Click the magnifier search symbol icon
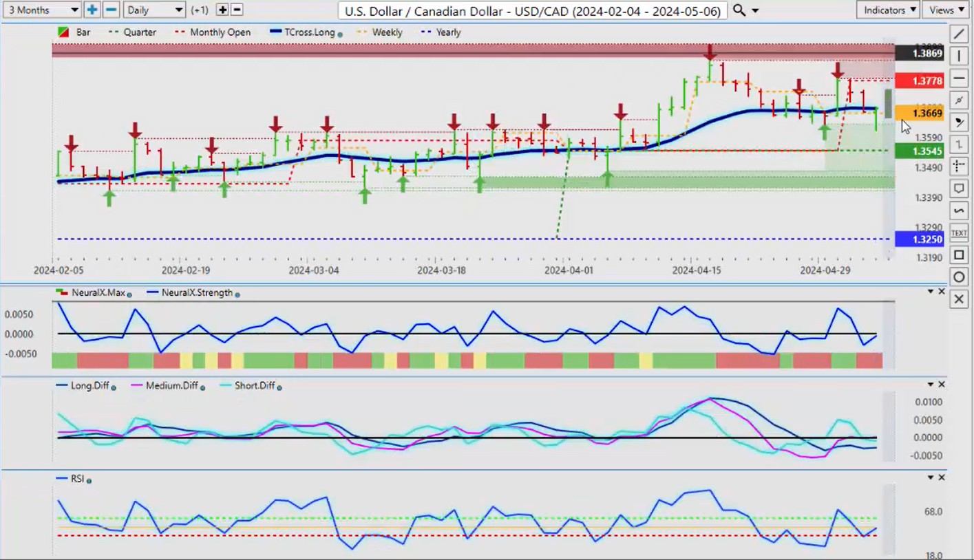Screen dimensions: 974x560 point(739,10)
